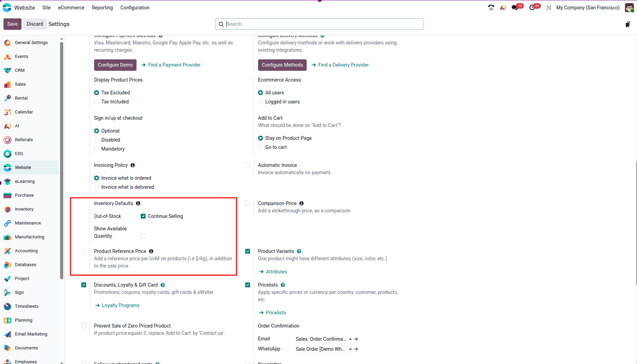Screen dimensions: 637x364
Task: Open the Site menu
Action: tap(47, 8)
